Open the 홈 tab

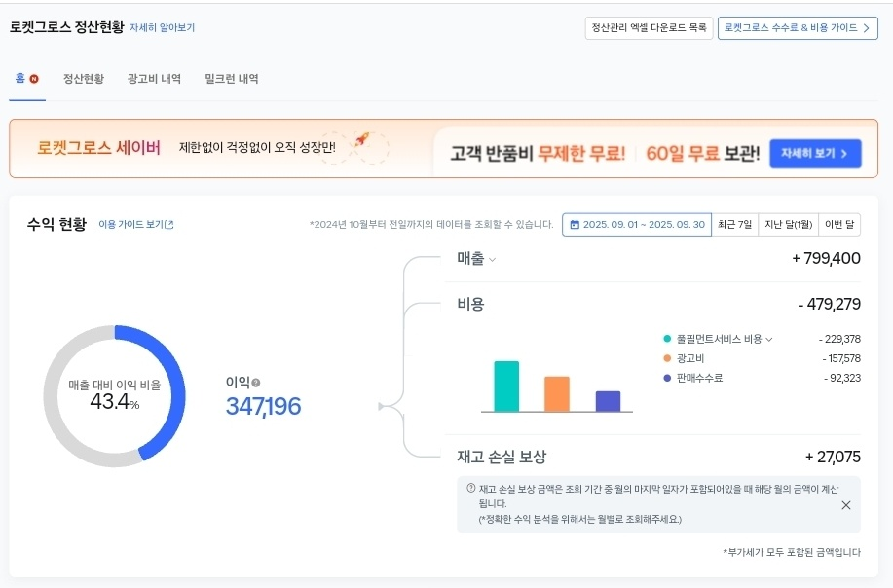(19, 79)
